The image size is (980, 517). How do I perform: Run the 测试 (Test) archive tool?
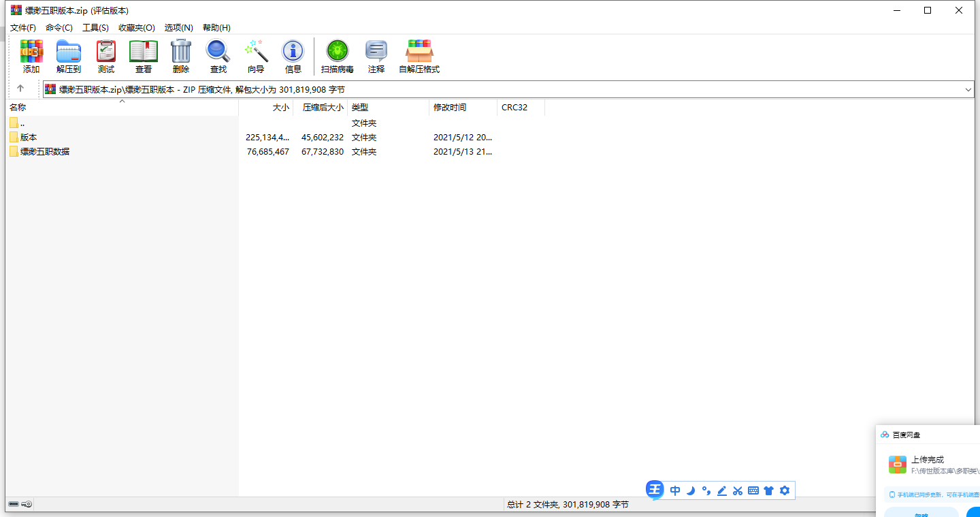pyautogui.click(x=106, y=56)
